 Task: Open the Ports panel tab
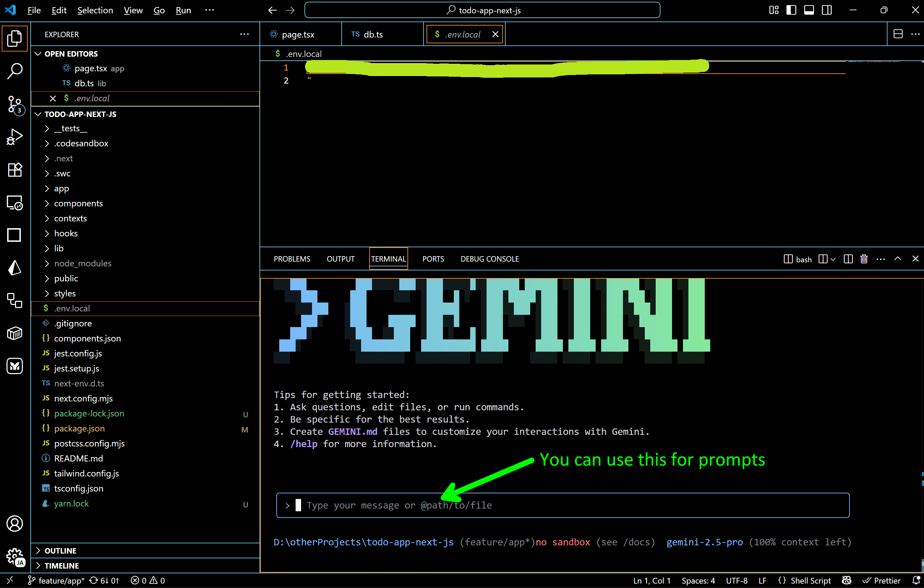pos(433,259)
